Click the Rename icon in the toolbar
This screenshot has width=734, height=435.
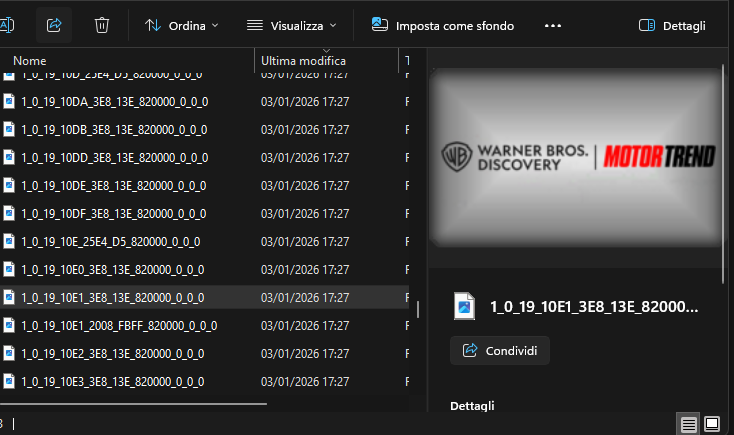(7, 25)
